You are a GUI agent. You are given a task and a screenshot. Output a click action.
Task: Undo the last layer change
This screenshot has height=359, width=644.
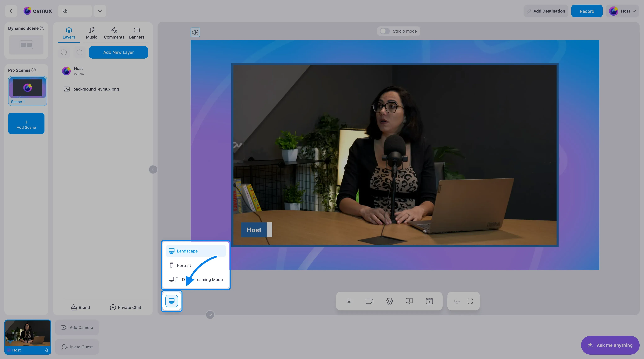(x=64, y=52)
